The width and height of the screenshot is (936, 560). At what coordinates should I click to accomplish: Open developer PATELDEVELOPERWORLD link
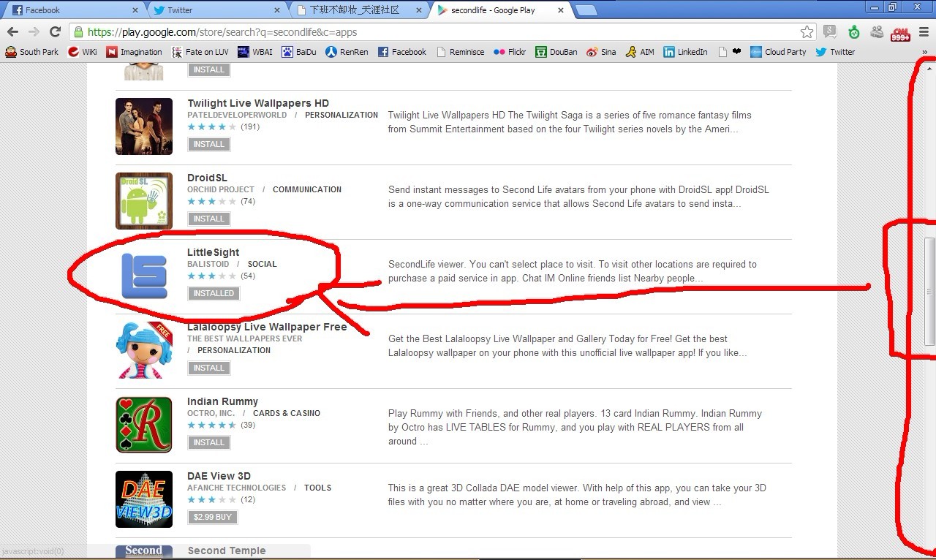tap(237, 115)
